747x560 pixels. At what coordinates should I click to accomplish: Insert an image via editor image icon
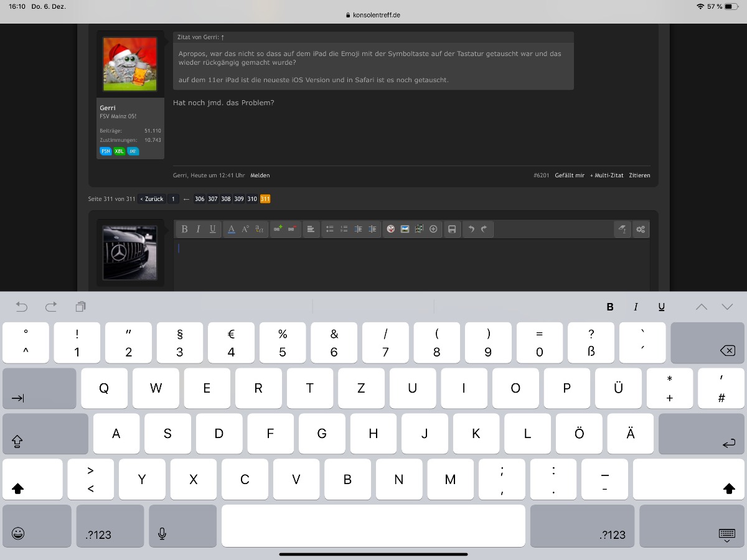tap(405, 229)
